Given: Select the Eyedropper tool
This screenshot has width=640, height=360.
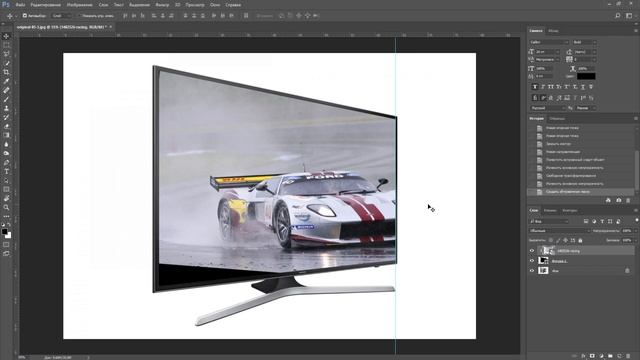Looking at the screenshot, I should [x=6, y=81].
